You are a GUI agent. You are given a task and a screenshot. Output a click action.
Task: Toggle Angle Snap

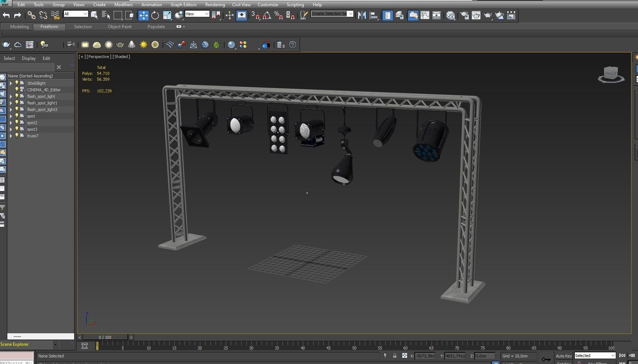267,15
